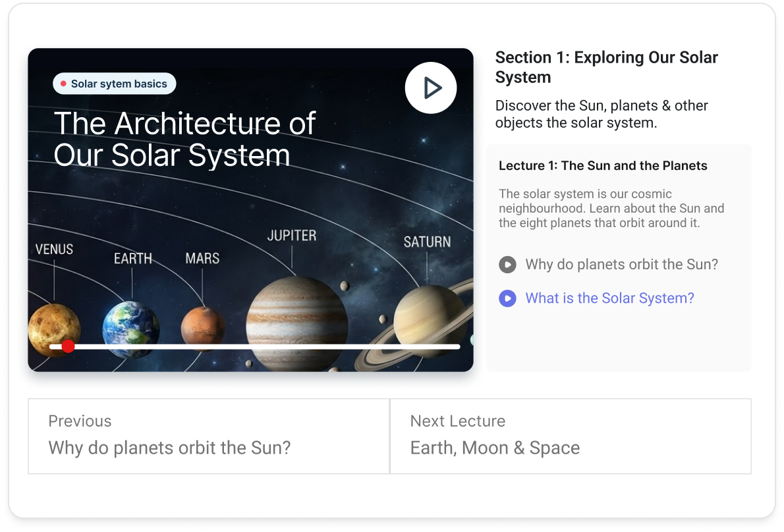Image resolution: width=784 pixels, height=532 pixels.
Task: Click the JUPITER label in the video
Action: pos(291,236)
